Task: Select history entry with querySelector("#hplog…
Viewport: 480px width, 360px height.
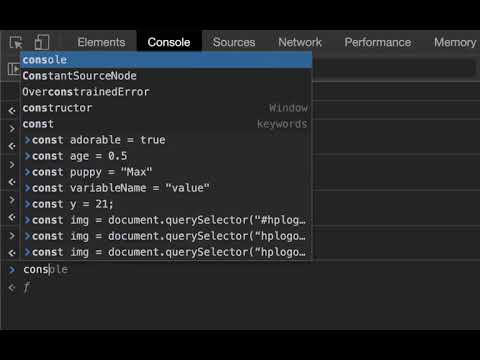Action: [166, 220]
